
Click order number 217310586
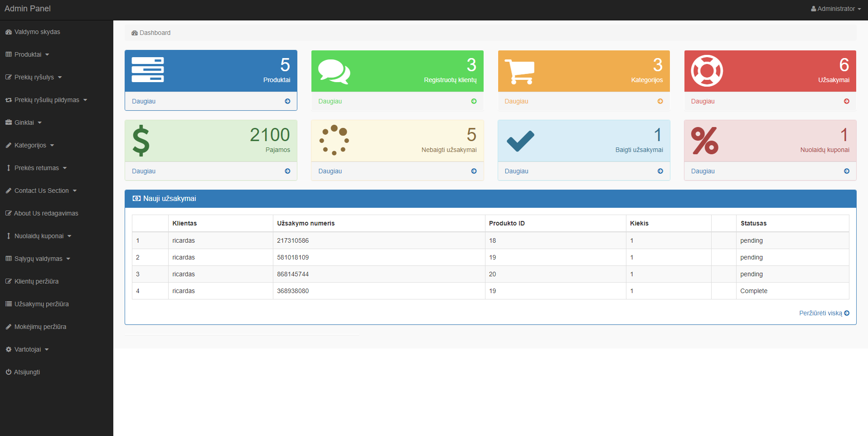click(x=293, y=240)
